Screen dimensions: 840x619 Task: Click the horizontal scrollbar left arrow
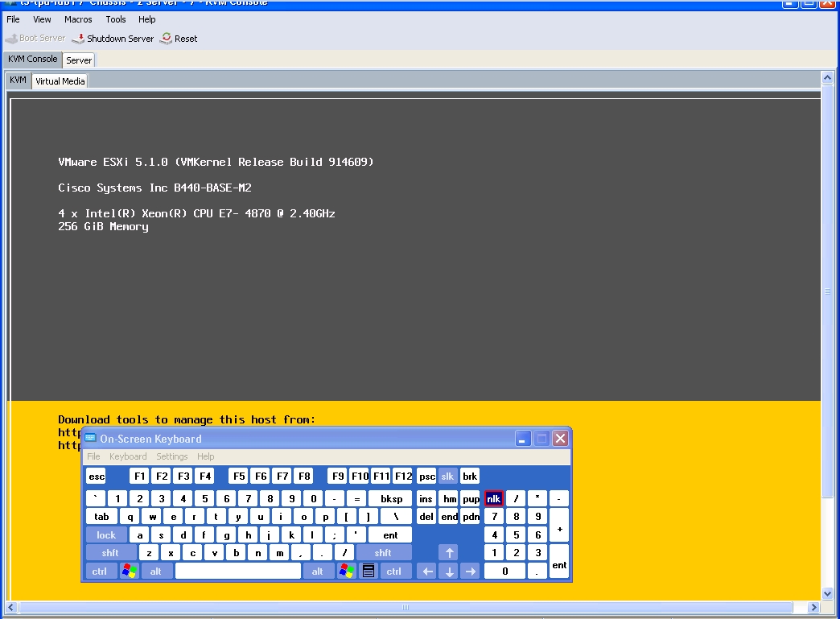click(x=11, y=607)
